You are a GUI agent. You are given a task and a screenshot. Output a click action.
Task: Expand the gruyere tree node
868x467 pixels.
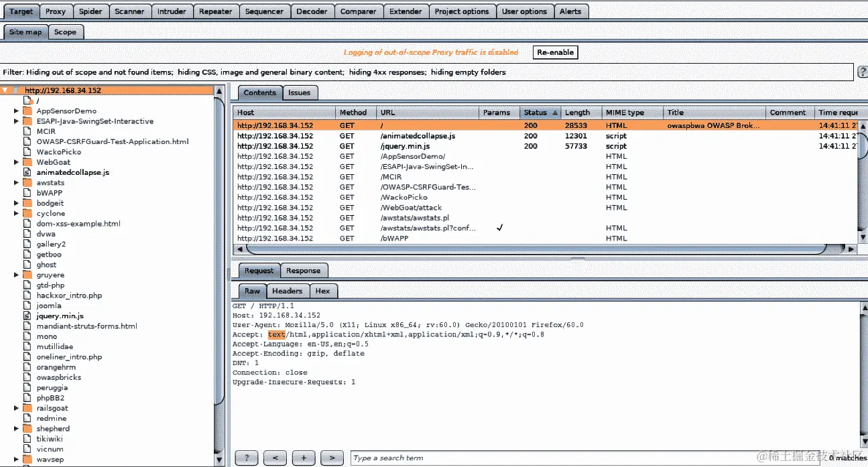pyautogui.click(x=16, y=275)
